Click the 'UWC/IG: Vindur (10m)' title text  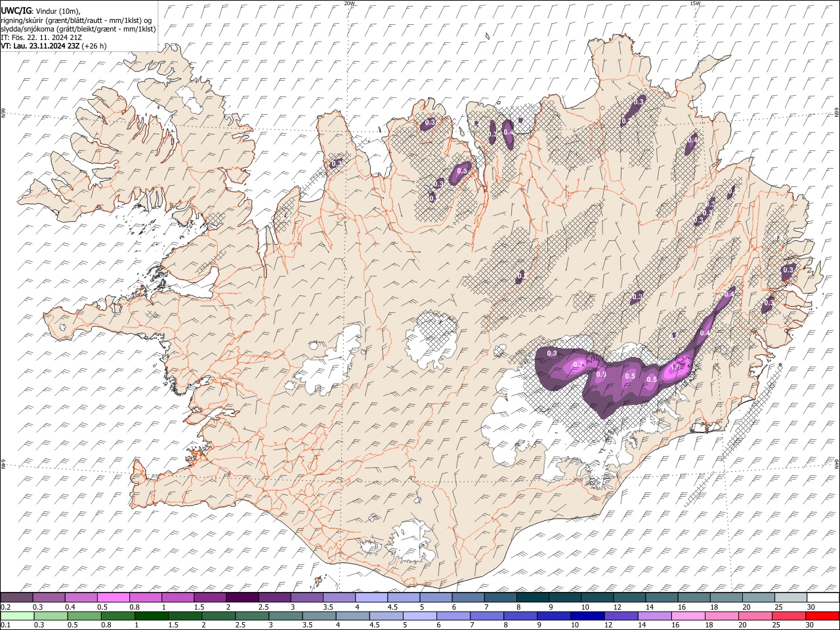point(41,11)
